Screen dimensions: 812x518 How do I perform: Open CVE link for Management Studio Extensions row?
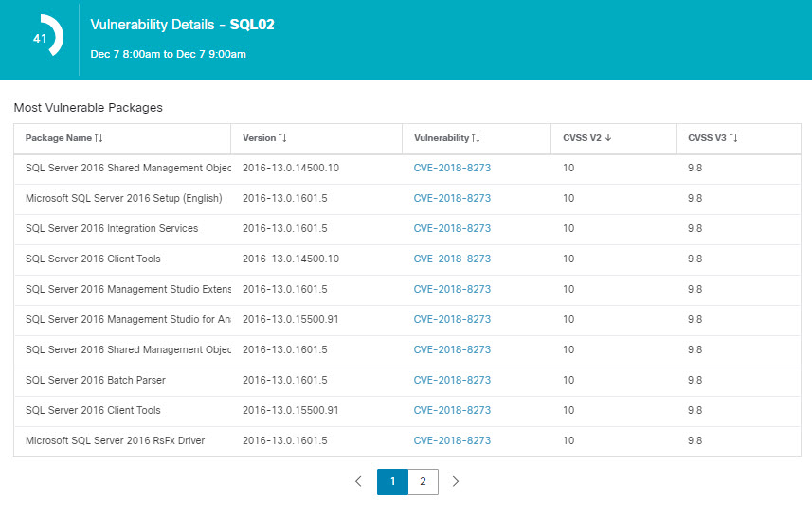(452, 289)
